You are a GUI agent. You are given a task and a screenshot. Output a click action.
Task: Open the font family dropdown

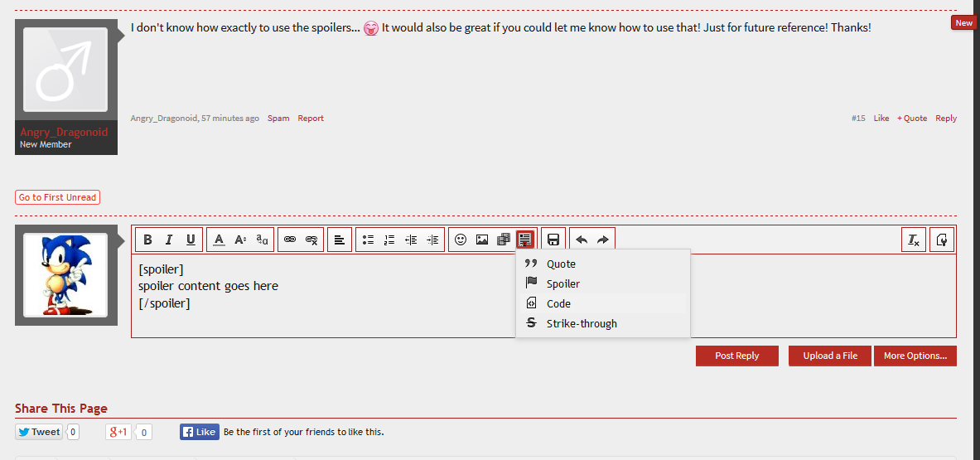click(x=262, y=240)
